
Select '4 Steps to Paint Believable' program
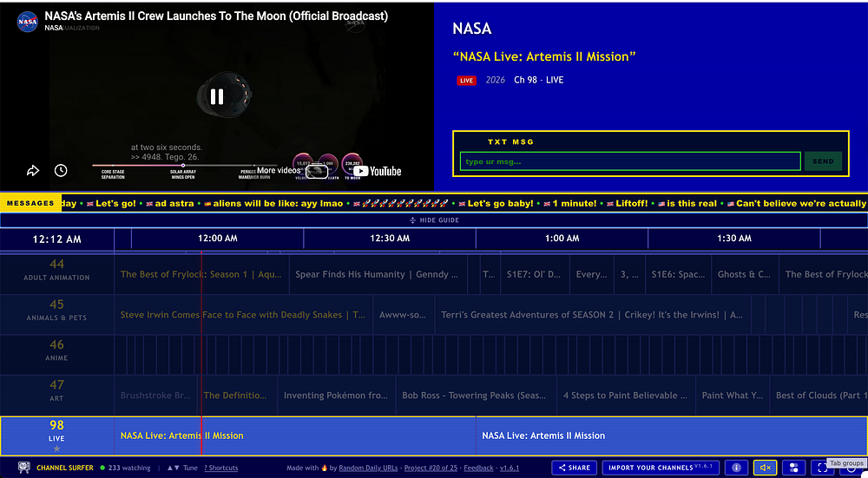[x=626, y=396]
